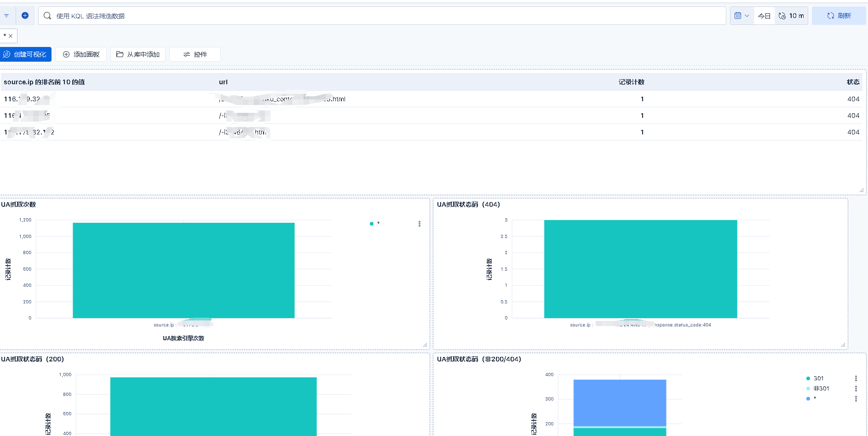Viewport: 868px width, 436px height.
Task: Grab the table panel resize handle
Action: [x=862, y=190]
